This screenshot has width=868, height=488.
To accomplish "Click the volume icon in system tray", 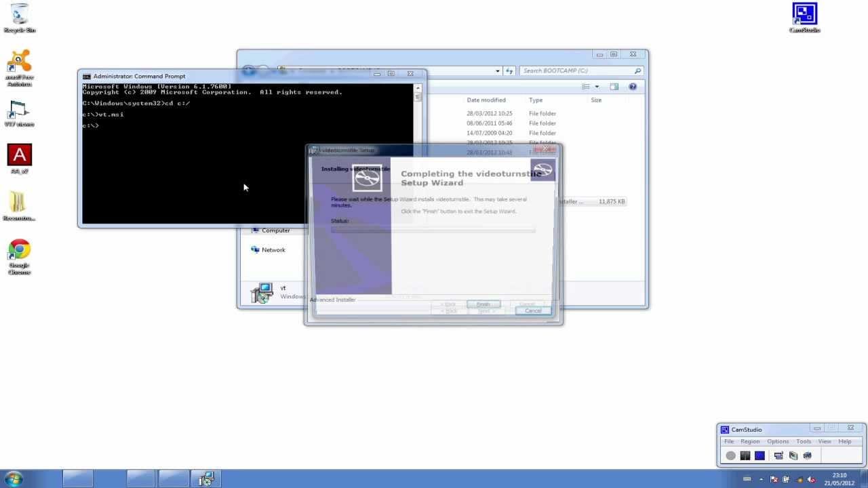I will [812, 479].
